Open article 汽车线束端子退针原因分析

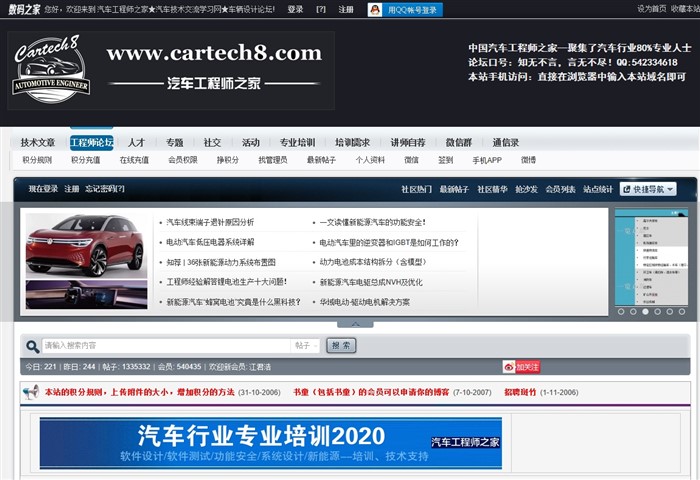tap(210, 222)
